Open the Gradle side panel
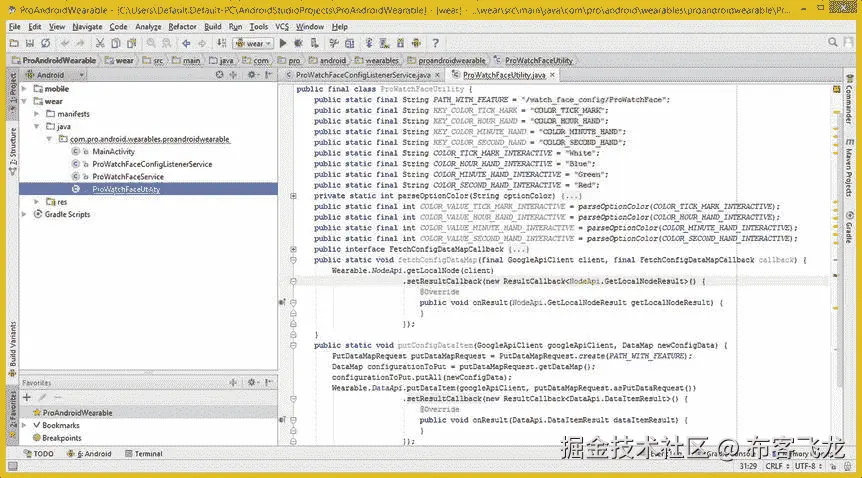Image resolution: width=862 pixels, height=478 pixels. click(x=849, y=227)
